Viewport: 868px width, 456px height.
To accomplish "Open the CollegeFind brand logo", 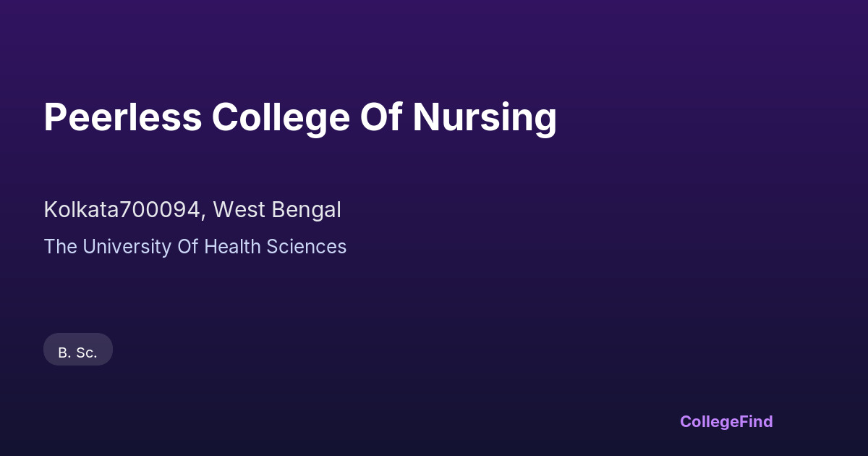I will coord(726,421).
